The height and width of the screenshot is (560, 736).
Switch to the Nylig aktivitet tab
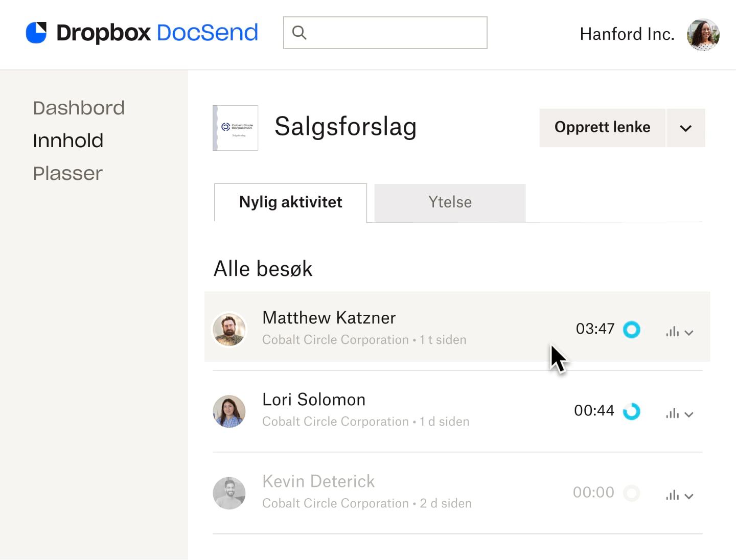pyautogui.click(x=290, y=202)
